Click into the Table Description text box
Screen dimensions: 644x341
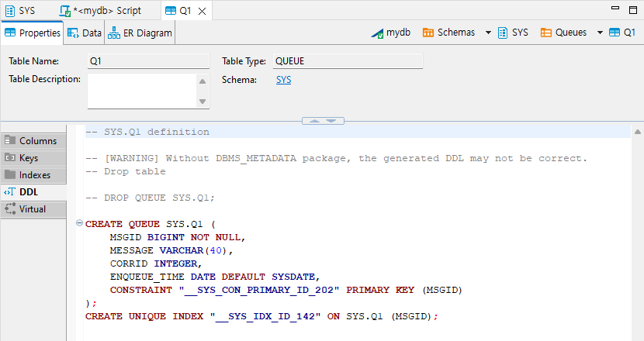[x=142, y=91]
